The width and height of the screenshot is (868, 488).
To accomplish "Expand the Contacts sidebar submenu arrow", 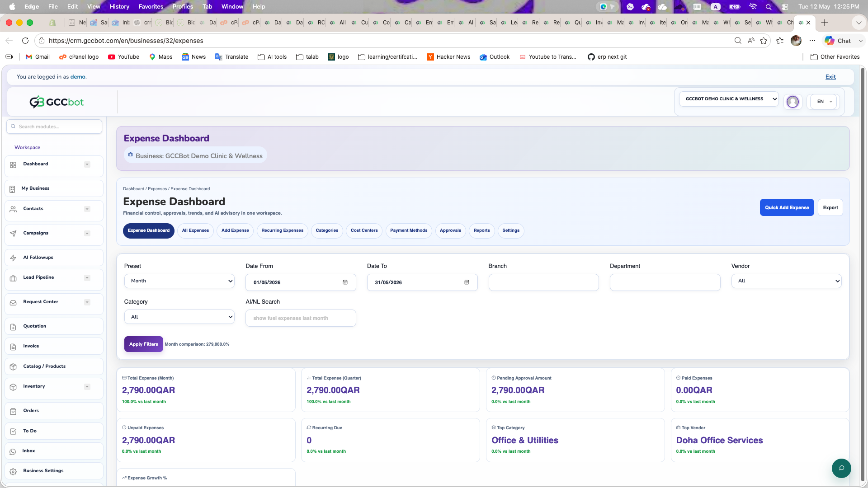I will [87, 209].
